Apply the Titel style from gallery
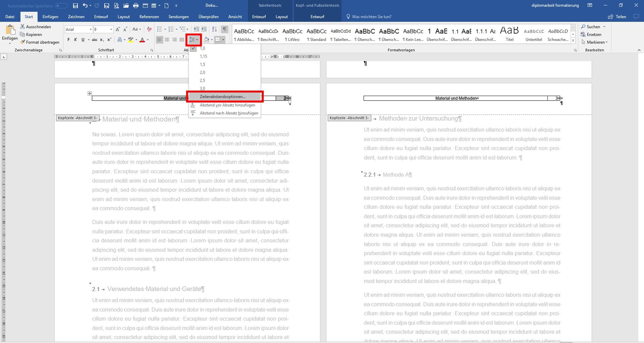Image resolution: width=644 pixels, height=343 pixels. click(509, 34)
